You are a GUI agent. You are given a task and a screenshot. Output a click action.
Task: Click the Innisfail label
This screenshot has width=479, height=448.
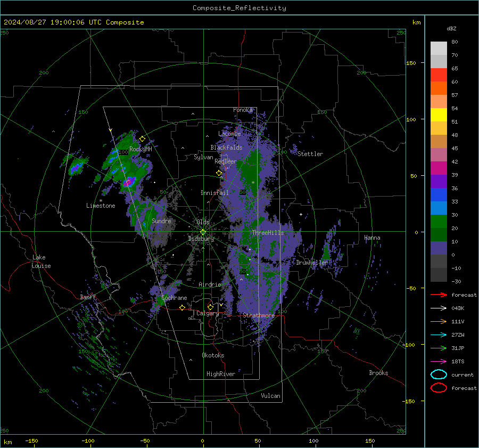tap(214, 193)
